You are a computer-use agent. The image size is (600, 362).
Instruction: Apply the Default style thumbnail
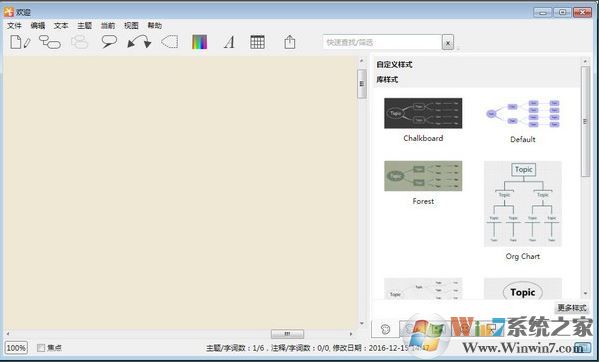[523, 114]
